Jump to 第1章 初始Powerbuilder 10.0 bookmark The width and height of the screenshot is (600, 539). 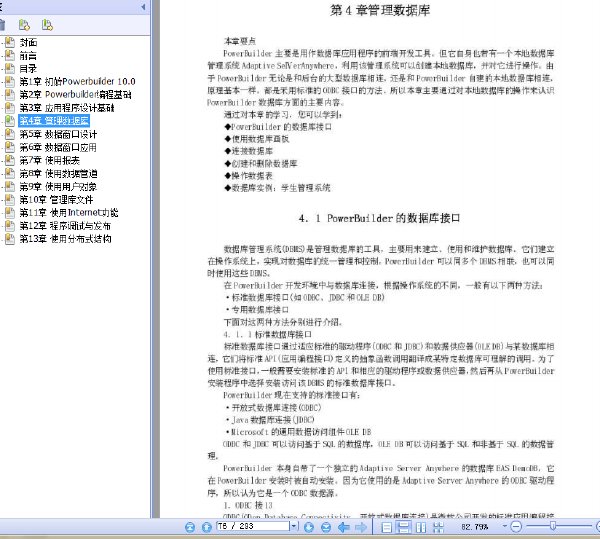[x=77, y=81]
